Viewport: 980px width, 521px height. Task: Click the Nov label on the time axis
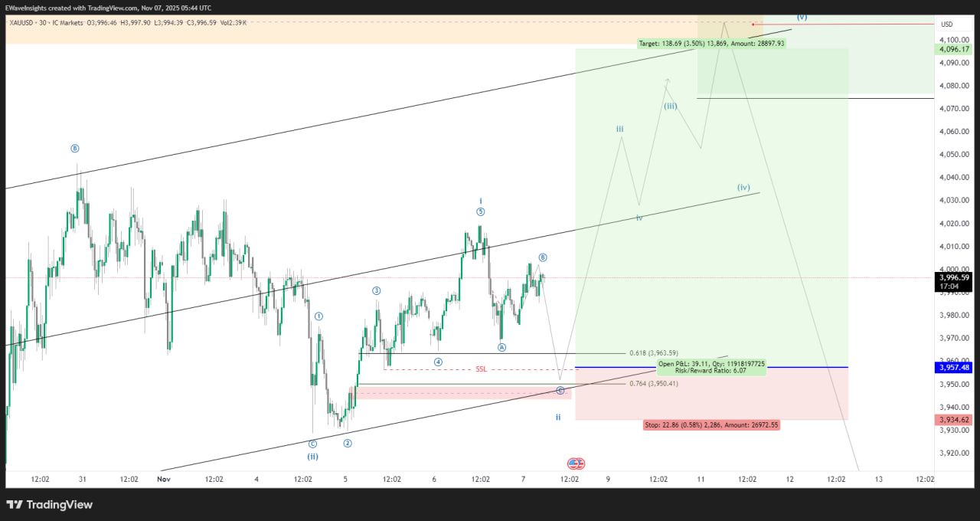[163, 478]
